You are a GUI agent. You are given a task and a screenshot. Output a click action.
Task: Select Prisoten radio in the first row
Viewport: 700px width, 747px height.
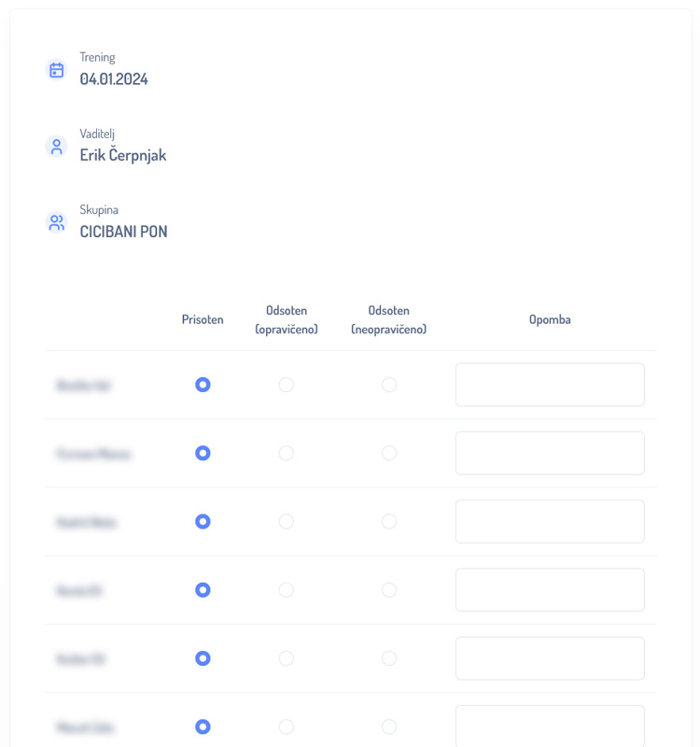point(203,385)
